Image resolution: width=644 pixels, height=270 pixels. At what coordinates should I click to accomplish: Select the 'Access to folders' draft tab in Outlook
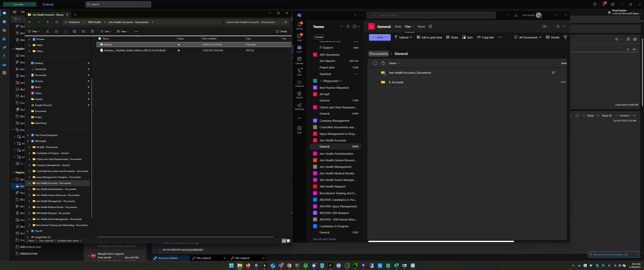171,258
